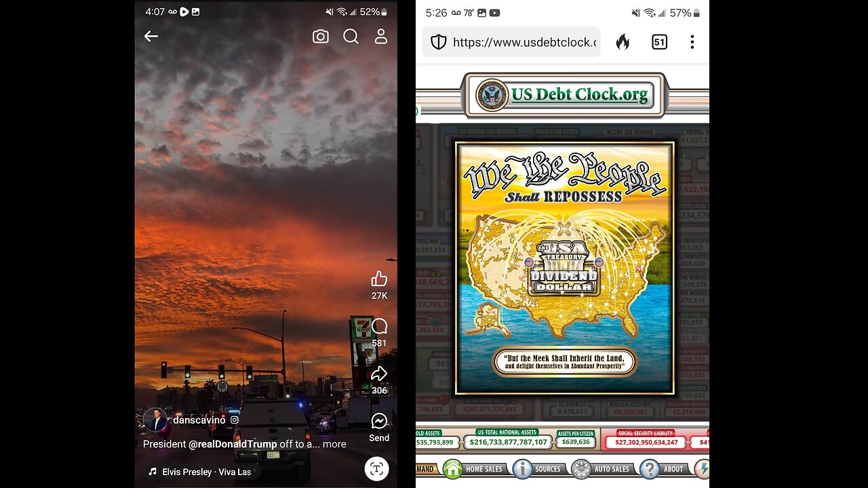Open the comments bubble showing 581
868x488 pixels.
(379, 326)
